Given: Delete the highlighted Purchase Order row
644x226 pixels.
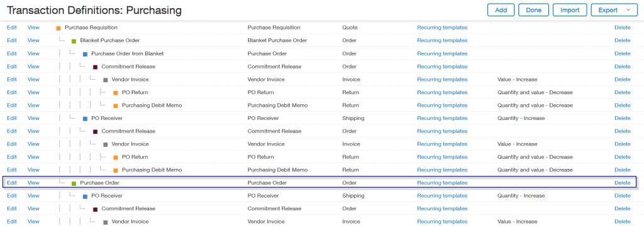Looking at the screenshot, I should (622, 183).
